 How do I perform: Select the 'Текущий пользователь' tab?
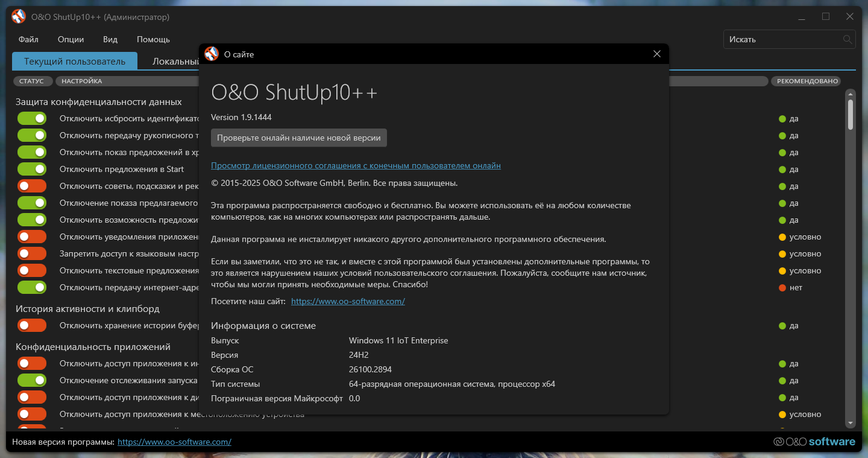(x=75, y=61)
